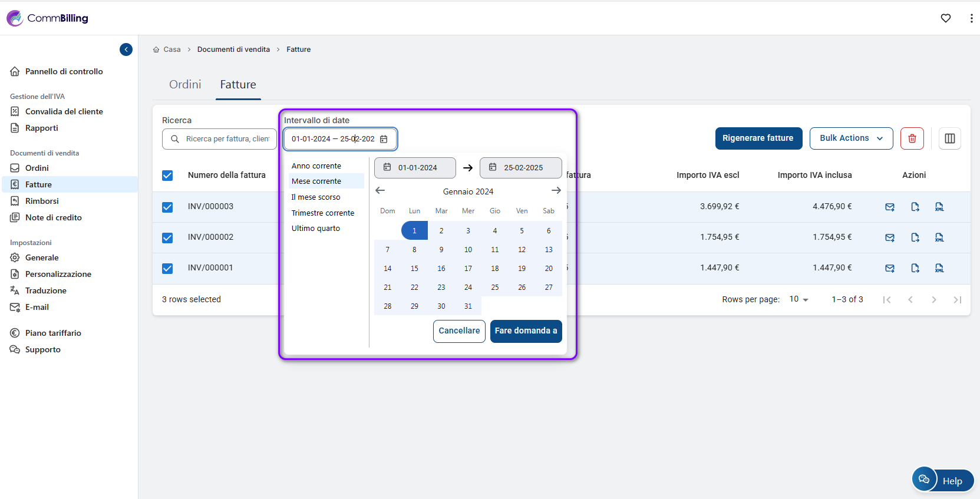Uncheck the INV/000003 row checkbox
Screen dimensions: 980x499
tap(167, 207)
